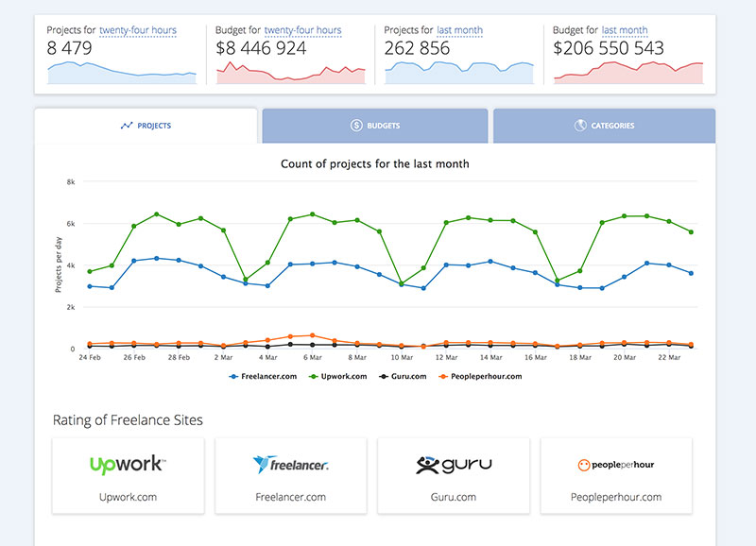Click the blue sparkline under 262 856
The image size is (756, 546).
tap(459, 73)
